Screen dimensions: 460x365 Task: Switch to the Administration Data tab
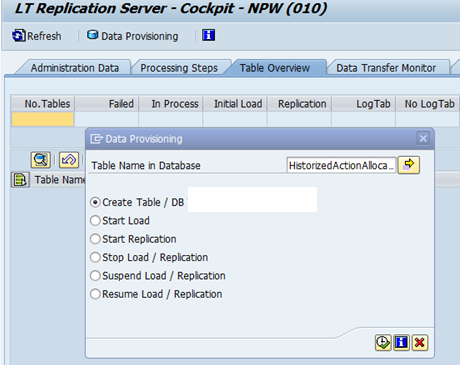pos(74,68)
